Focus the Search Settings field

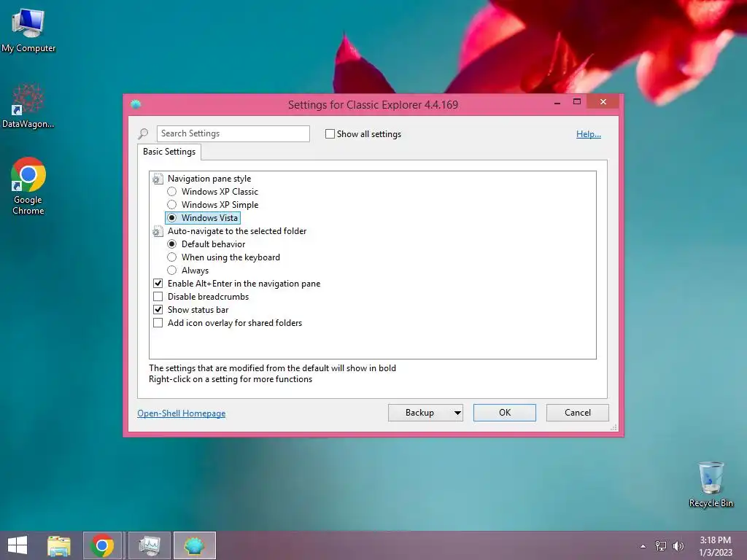pyautogui.click(x=233, y=134)
